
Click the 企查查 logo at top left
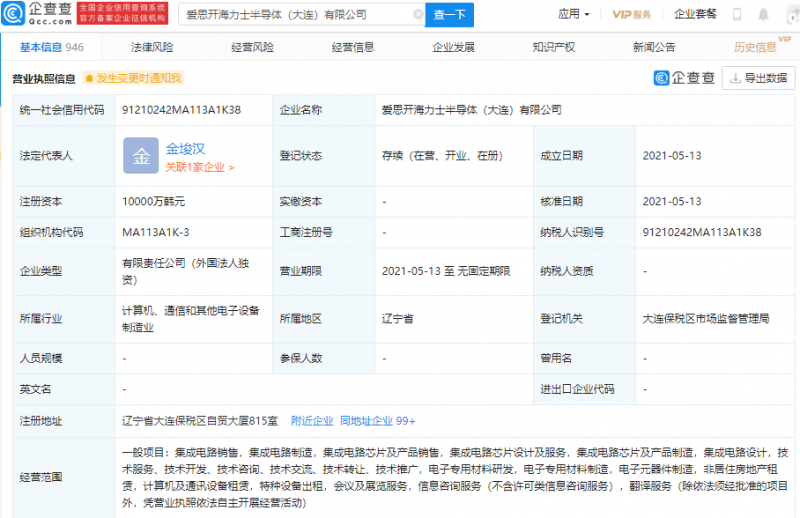(37, 15)
